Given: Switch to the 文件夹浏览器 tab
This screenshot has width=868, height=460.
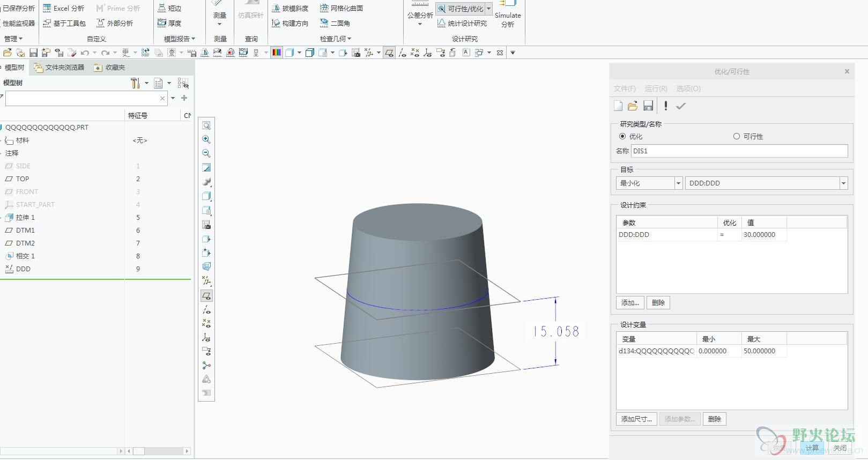Looking at the screenshot, I should 59,68.
